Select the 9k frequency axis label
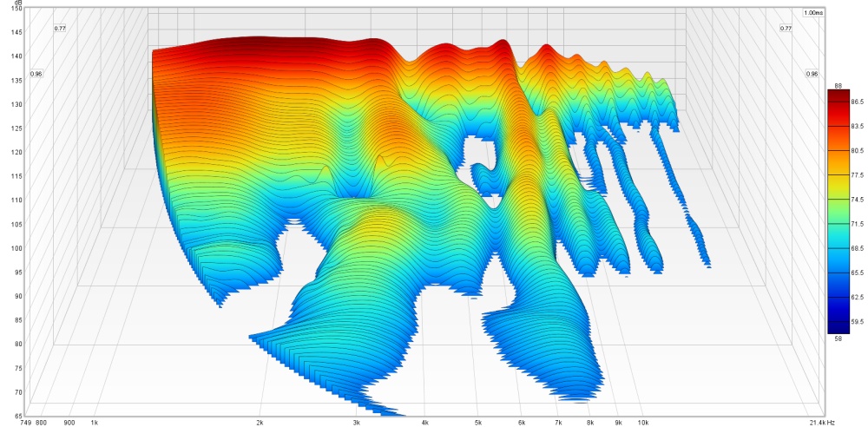The image size is (868, 427). (x=618, y=422)
